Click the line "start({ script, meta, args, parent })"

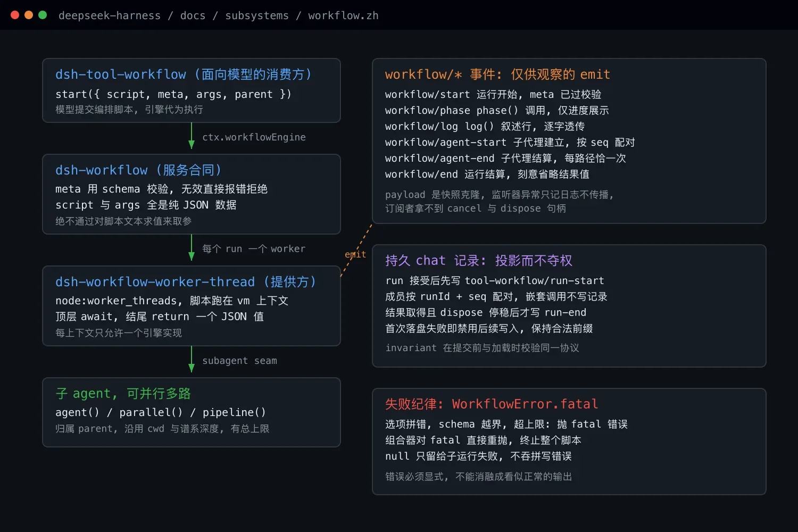(x=173, y=94)
